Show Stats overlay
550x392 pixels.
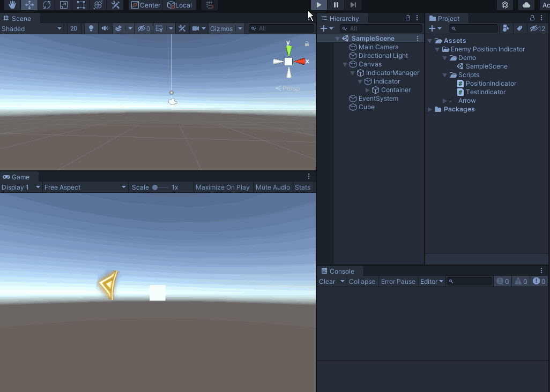pyautogui.click(x=302, y=187)
